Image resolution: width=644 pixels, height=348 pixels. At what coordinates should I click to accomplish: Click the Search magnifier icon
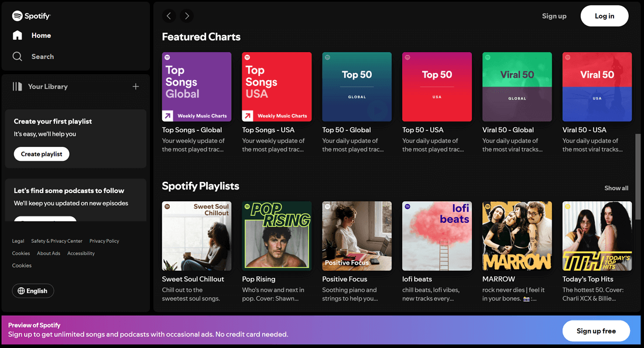pyautogui.click(x=17, y=56)
